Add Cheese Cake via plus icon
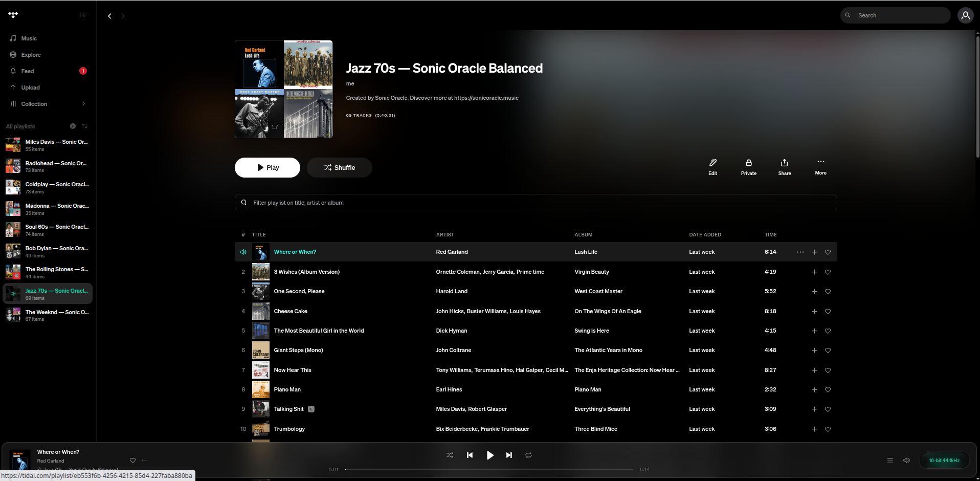The height and width of the screenshot is (481, 980). [814, 311]
